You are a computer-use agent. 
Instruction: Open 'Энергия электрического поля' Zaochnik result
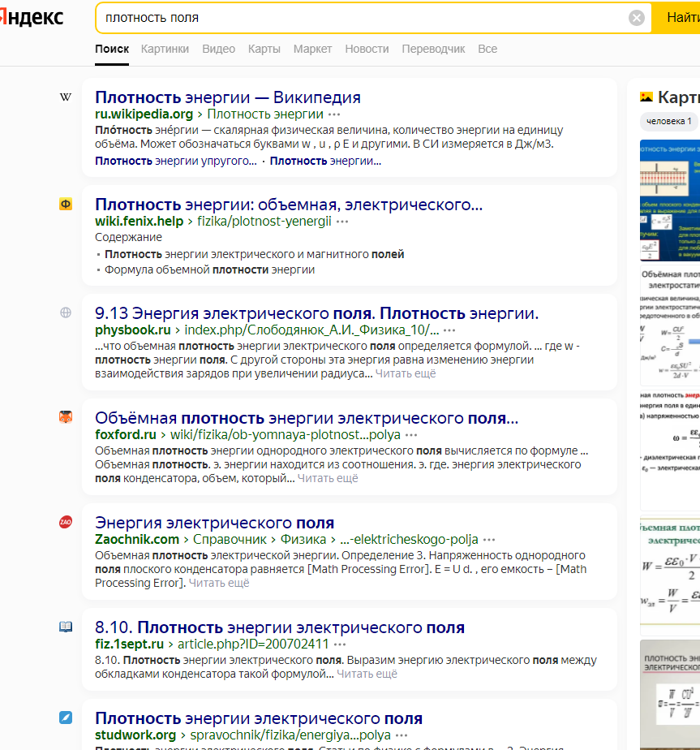[x=214, y=523]
